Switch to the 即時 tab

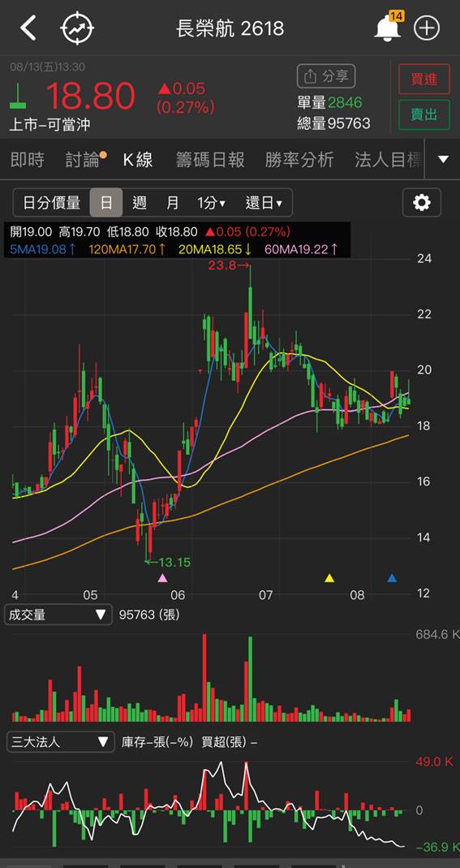tap(28, 160)
